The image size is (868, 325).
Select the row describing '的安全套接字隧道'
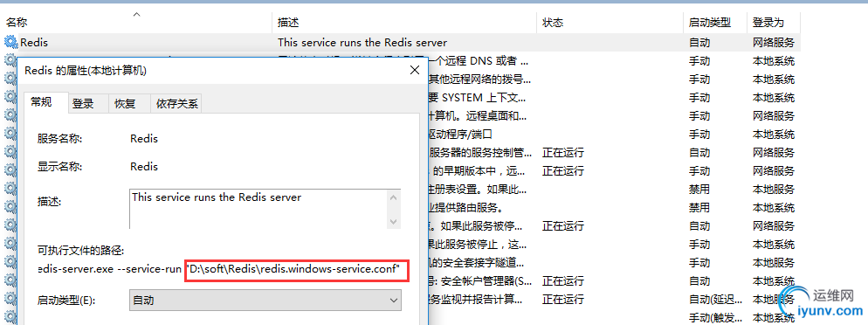coord(477,262)
